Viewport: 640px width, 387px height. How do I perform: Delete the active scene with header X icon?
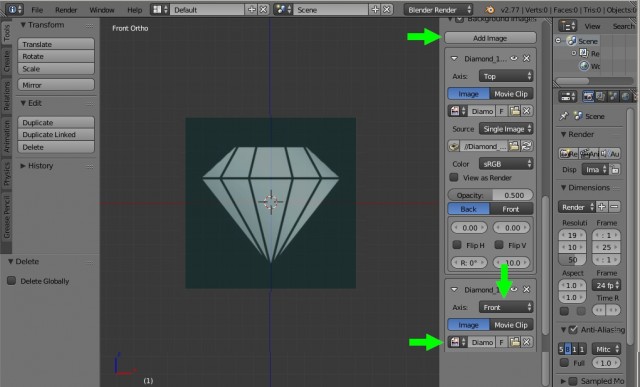click(x=387, y=9)
